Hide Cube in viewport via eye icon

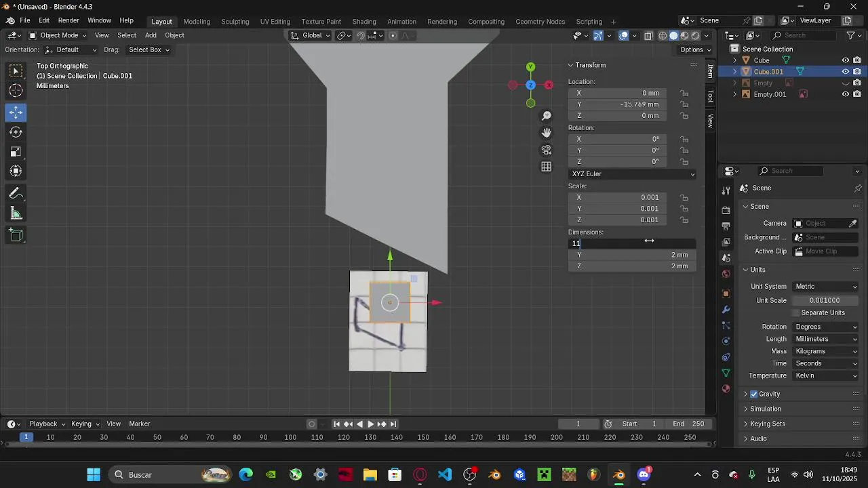point(846,60)
